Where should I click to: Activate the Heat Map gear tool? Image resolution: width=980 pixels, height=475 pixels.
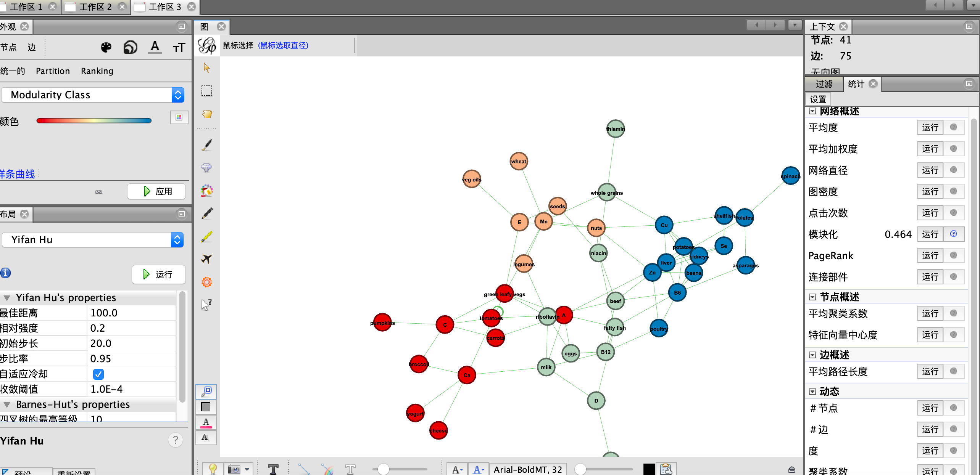206,281
